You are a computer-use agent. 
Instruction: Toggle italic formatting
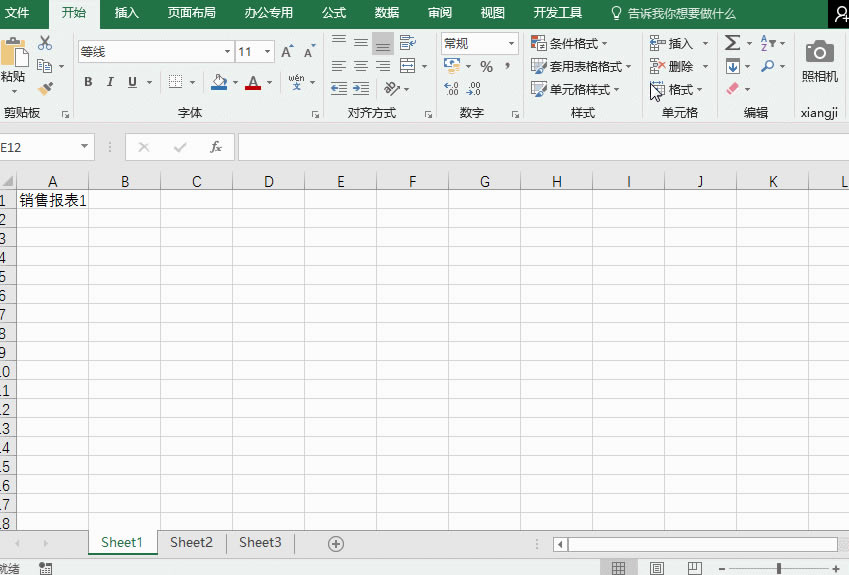tap(110, 82)
